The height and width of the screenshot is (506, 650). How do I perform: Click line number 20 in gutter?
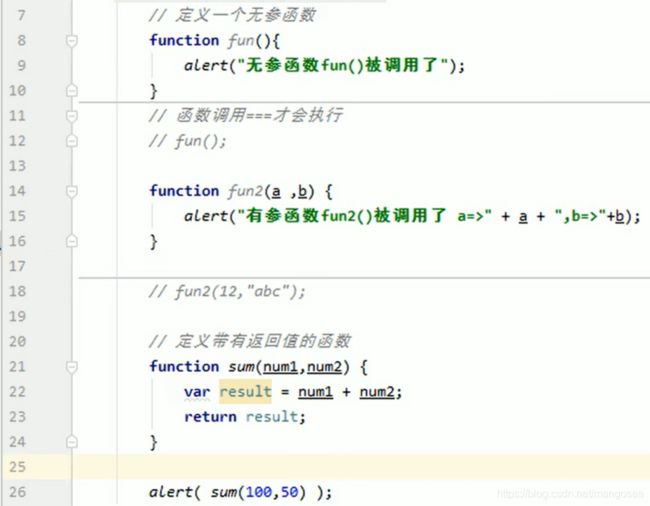click(17, 341)
